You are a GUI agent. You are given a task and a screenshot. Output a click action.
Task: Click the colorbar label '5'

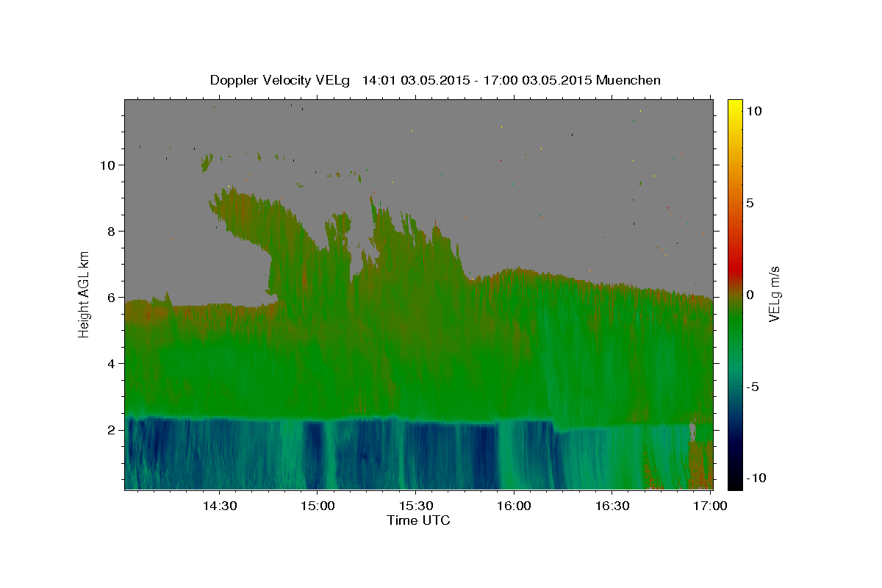point(750,203)
